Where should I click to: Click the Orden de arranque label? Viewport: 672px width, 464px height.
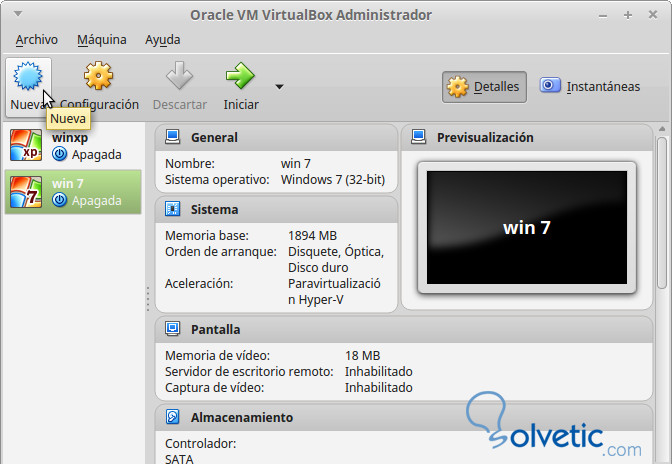tap(221, 252)
